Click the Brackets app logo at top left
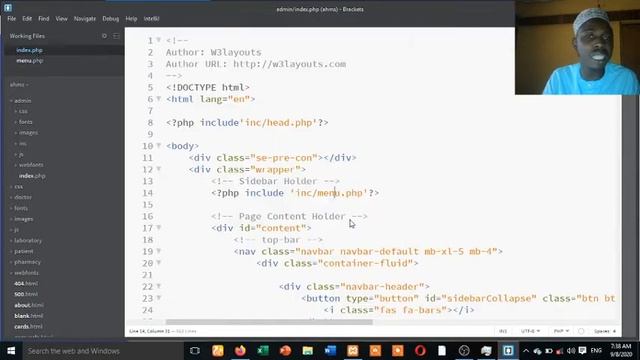The height and width of the screenshot is (360, 640). pos(8,7)
